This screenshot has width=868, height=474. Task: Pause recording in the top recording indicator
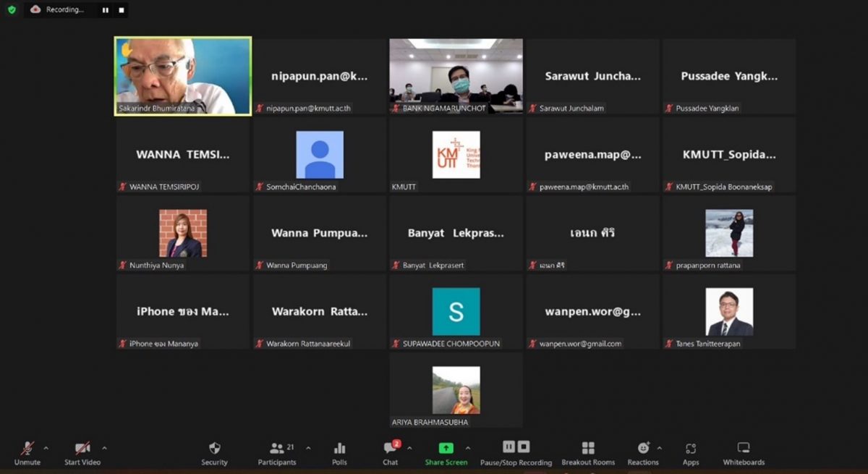click(x=106, y=10)
